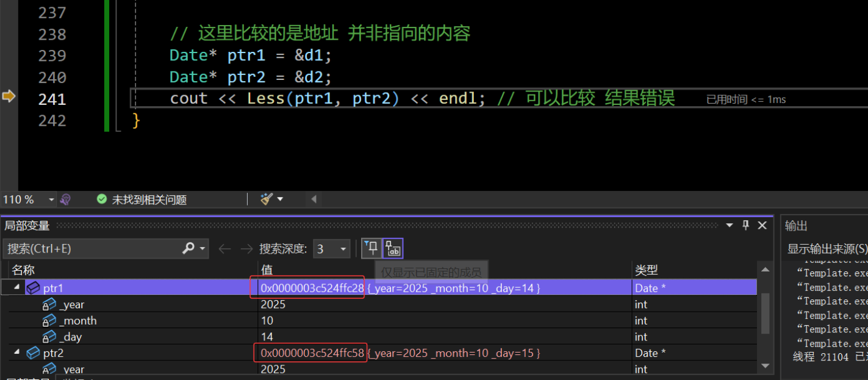Open the search options dropdown arrow in search box
Screen dimensions: 868x380
[203, 249]
